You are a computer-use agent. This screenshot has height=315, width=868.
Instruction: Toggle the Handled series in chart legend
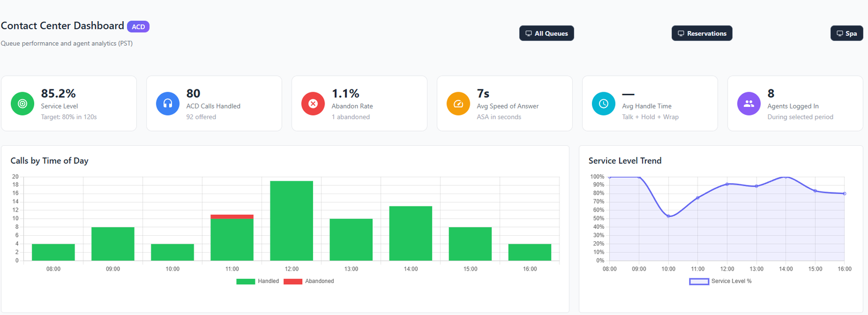(258, 281)
